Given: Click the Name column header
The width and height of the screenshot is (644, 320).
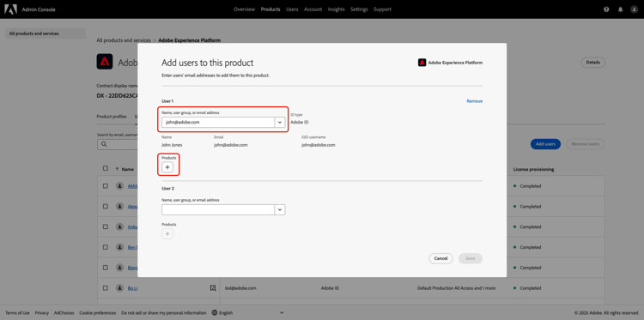Looking at the screenshot, I should (x=128, y=169).
